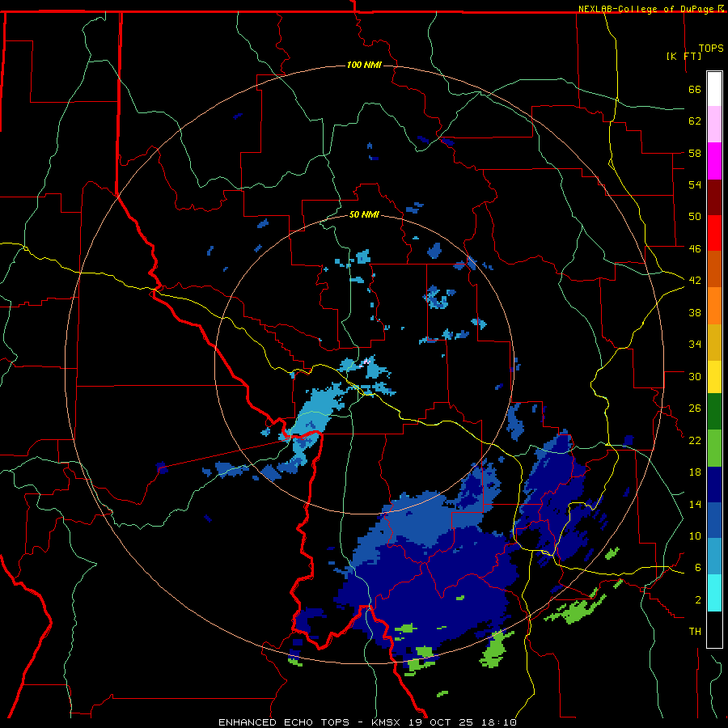The image size is (728, 728).
Task: Click the cyan 2-6 legend swatch
Action: 714,593
